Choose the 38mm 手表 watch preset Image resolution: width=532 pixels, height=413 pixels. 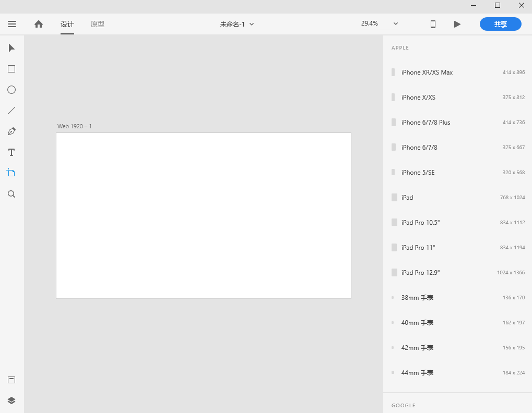point(458,298)
